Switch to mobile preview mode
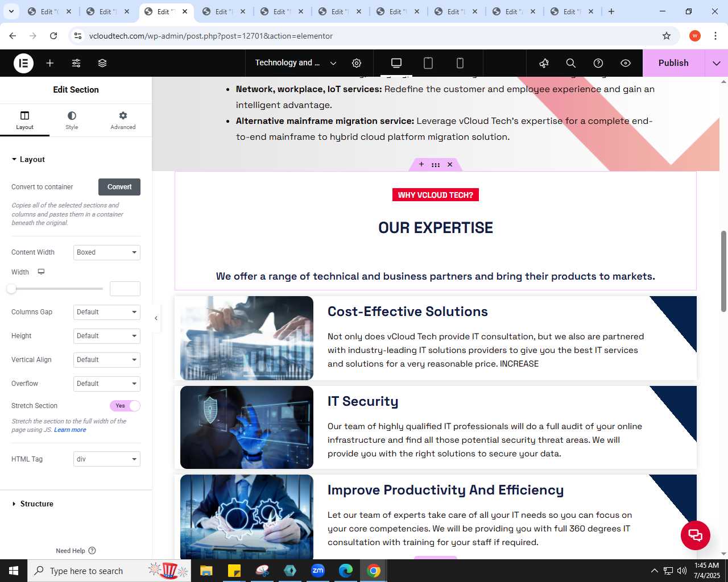The height and width of the screenshot is (582, 728). [x=460, y=63]
